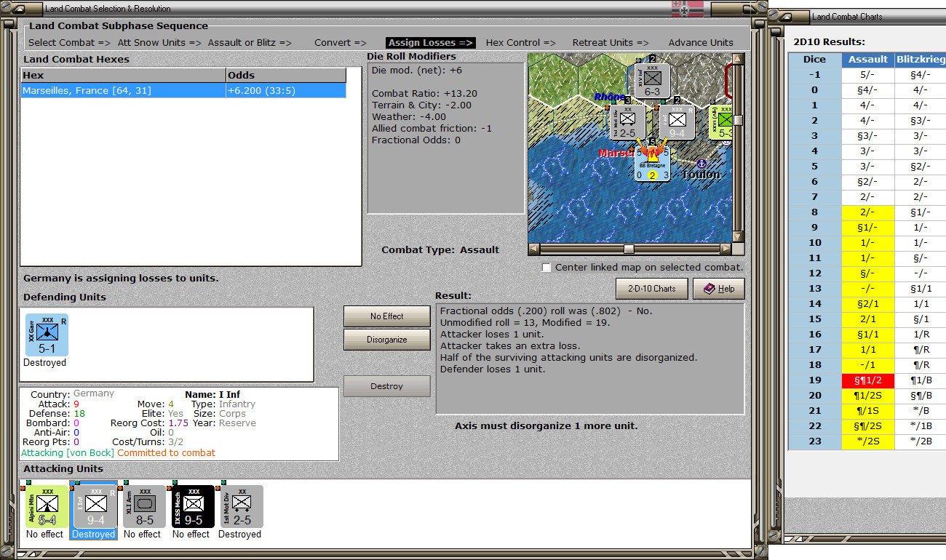
Task: Click the I Inf 9-4 counter on the map
Action: (x=677, y=122)
